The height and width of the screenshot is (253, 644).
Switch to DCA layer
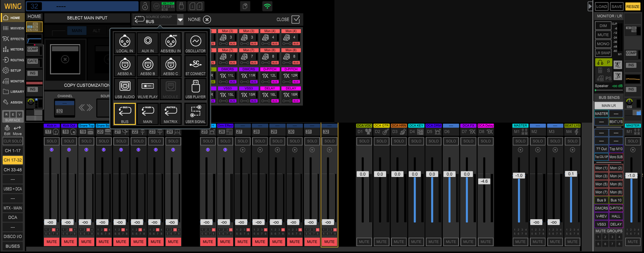[12, 217]
